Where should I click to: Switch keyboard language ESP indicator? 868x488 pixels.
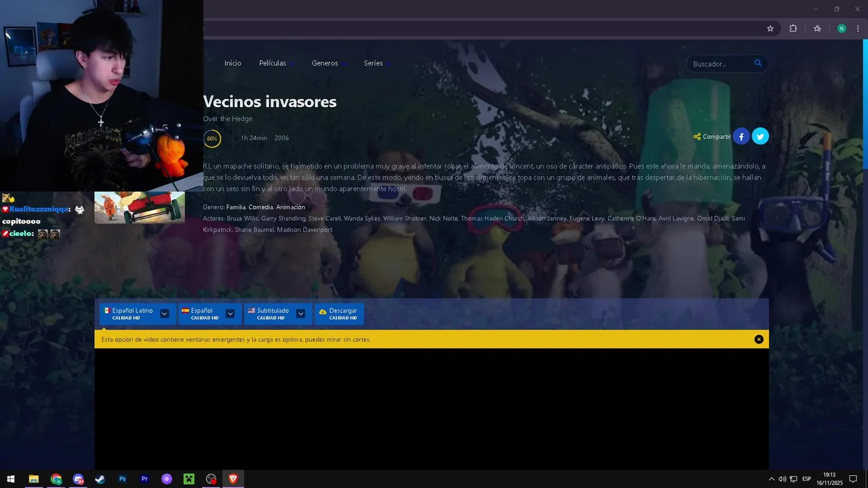tap(806, 479)
